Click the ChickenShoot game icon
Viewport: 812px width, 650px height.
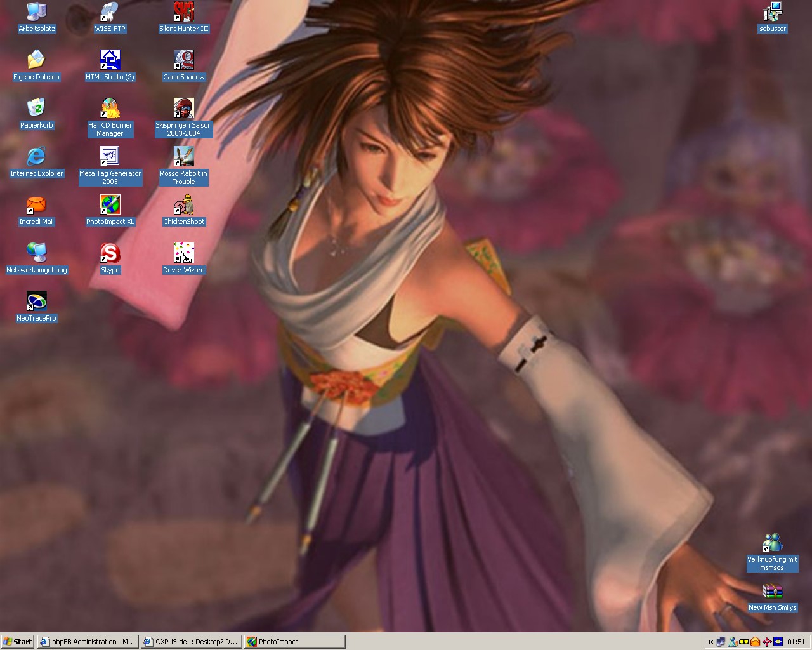coord(183,204)
